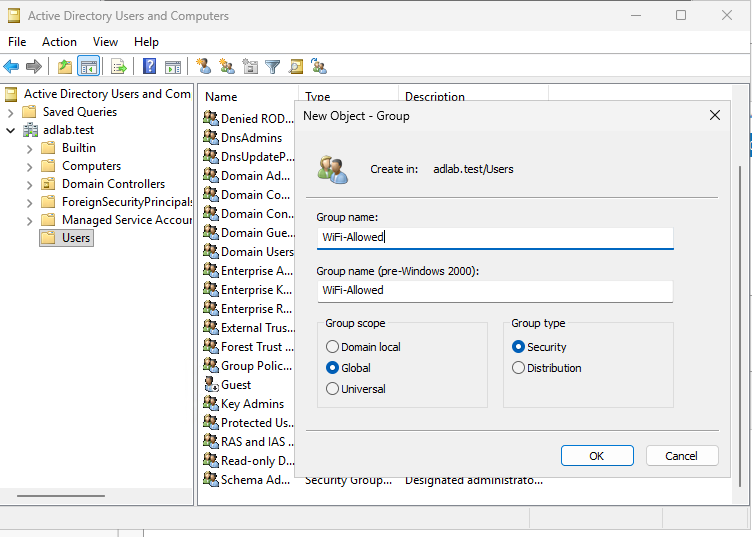The height and width of the screenshot is (537, 752).
Task: Go up one level folder icon
Action: tap(65, 66)
